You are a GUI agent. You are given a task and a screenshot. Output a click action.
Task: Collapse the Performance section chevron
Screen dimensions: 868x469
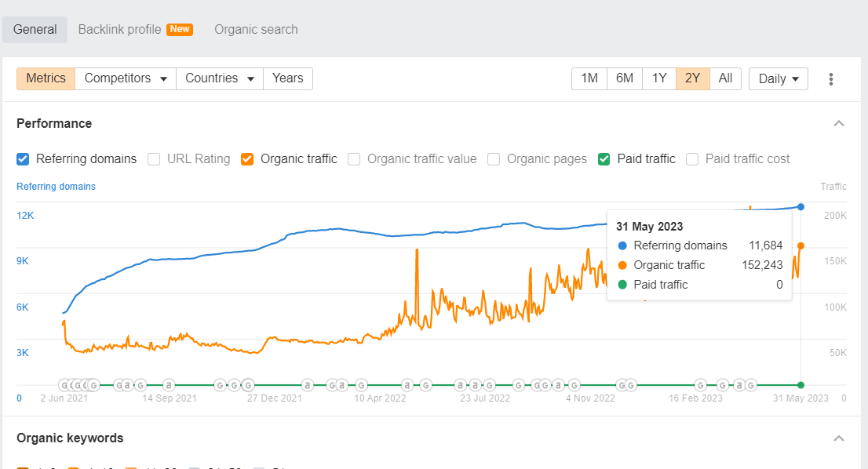839,124
